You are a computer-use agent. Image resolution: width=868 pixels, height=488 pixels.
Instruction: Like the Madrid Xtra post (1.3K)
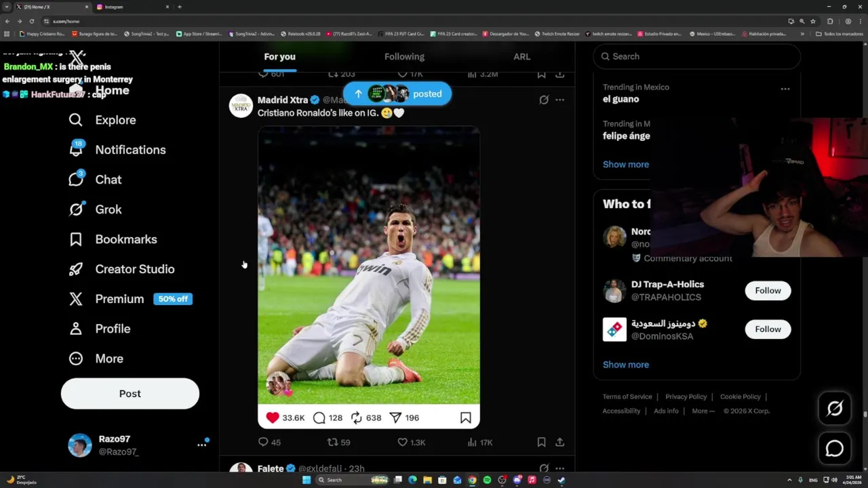pyautogui.click(x=411, y=442)
